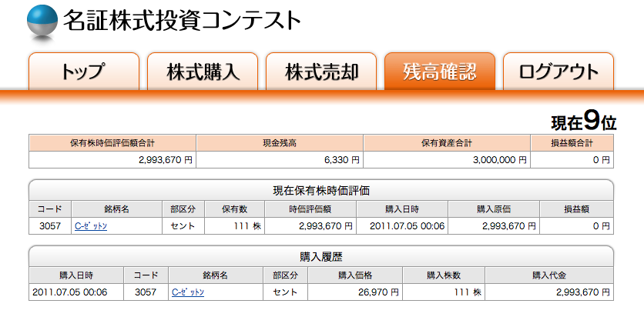This screenshot has width=644, height=327.
Task: Click the 時価評価額 column header
Action: [310, 209]
